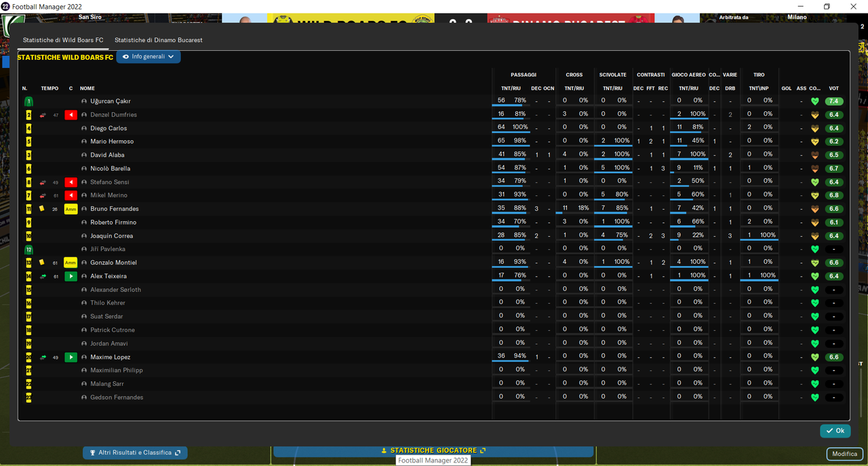Click Bruno Fernandes's 18% cross completion cell
Image resolution: width=868 pixels, height=466 pixels.
[583, 208]
